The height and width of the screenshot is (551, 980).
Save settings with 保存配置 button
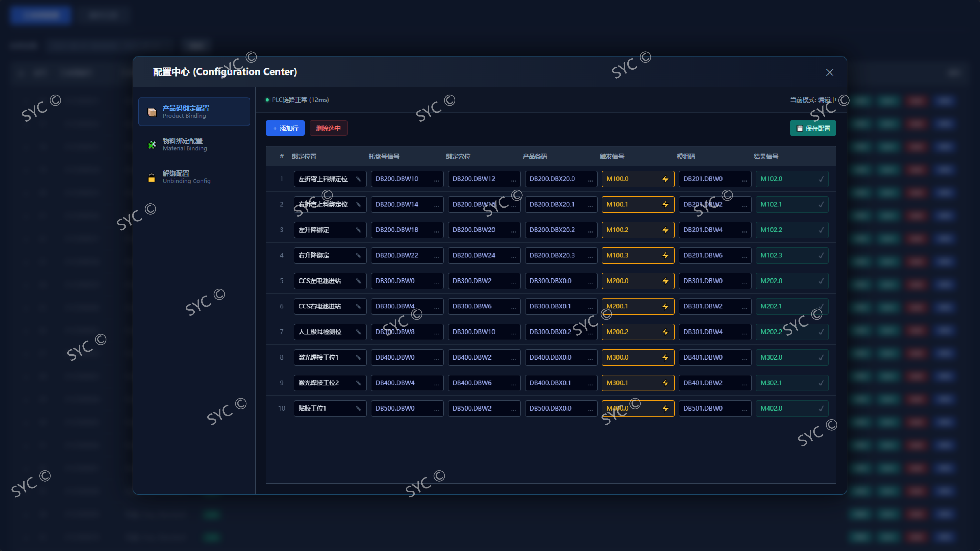point(813,128)
